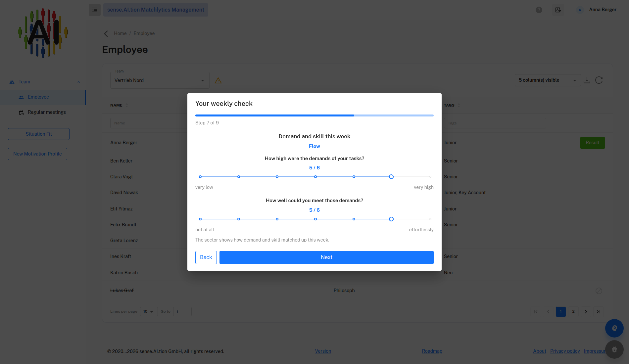Image resolution: width=629 pixels, height=364 pixels.
Task: Jump to last page arrow
Action: point(599,312)
